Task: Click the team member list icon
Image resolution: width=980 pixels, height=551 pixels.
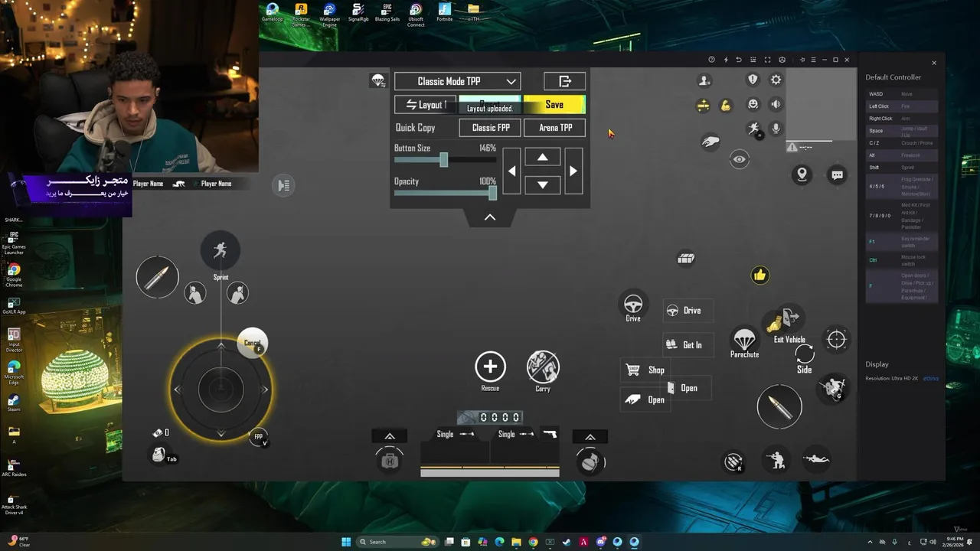Action: point(704,80)
